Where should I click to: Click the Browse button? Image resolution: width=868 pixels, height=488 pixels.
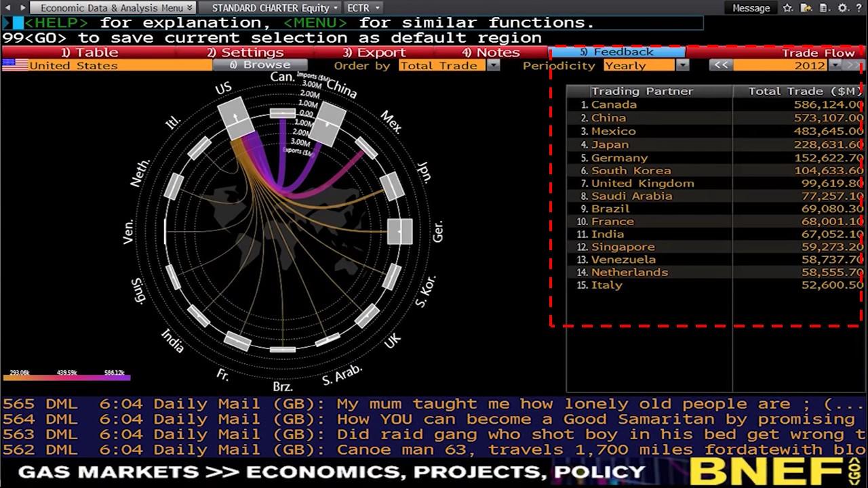pyautogui.click(x=260, y=65)
